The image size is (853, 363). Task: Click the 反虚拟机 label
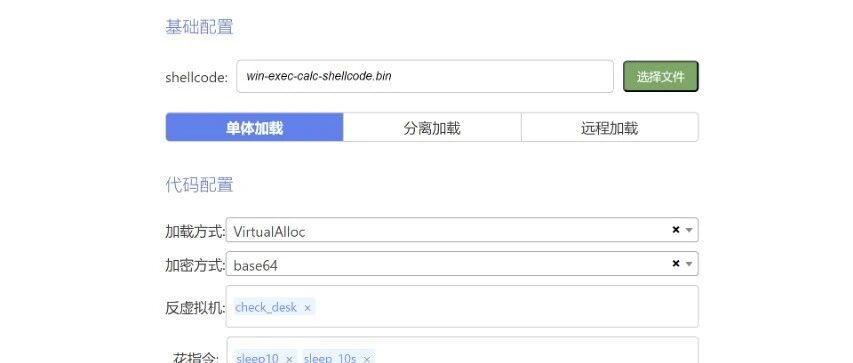195,308
